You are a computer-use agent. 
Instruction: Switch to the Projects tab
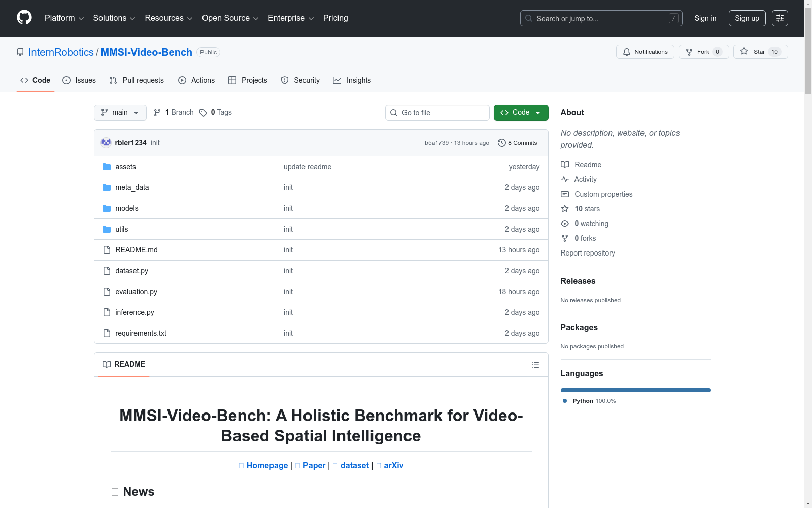click(248, 80)
